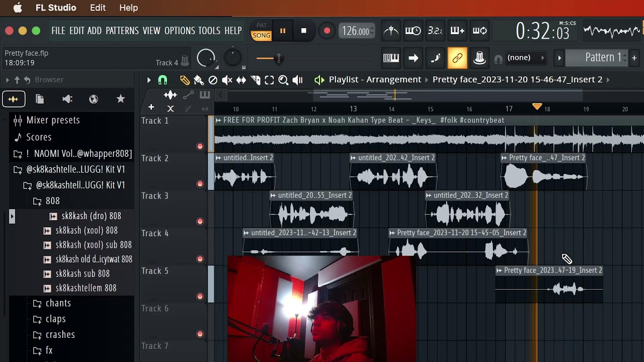Viewport: 644px width, 362px height.
Task: Click the Playlist speaker icon
Action: point(319,80)
